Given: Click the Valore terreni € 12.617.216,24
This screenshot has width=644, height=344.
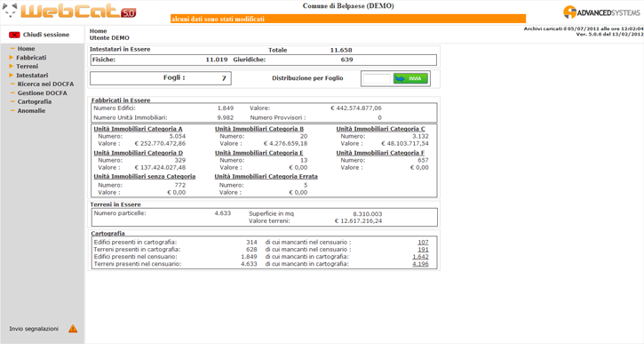Looking at the screenshot, I should (358, 220).
